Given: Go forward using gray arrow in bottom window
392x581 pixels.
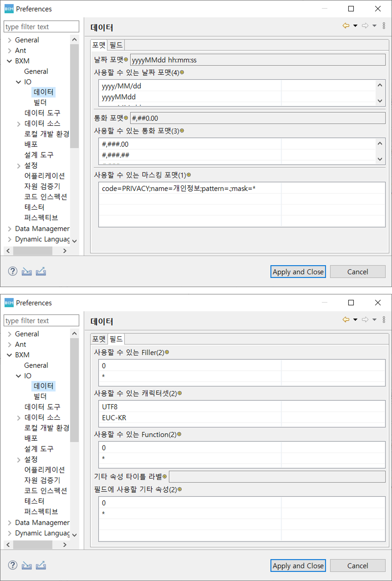Looking at the screenshot, I should pos(365,319).
